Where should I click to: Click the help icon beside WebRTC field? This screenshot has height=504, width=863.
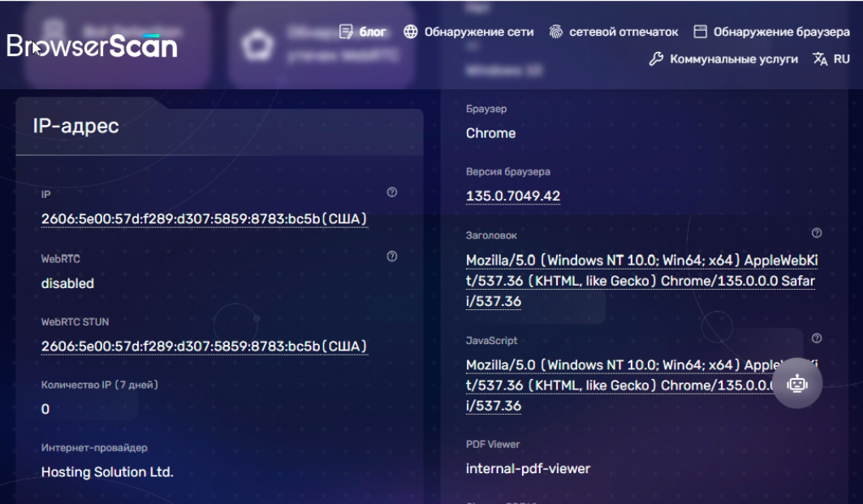coord(392,256)
